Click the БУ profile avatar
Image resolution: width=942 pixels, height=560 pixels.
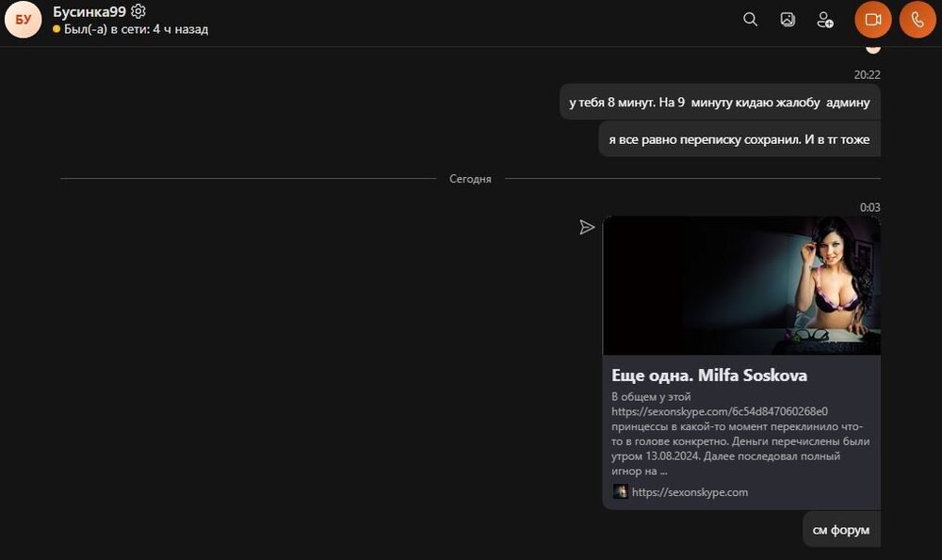[23, 20]
